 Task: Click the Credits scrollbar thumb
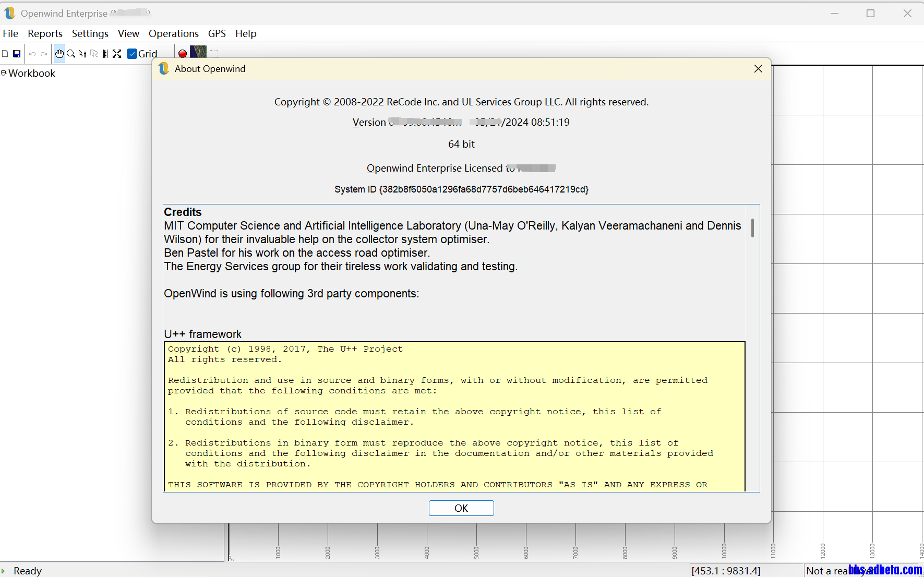752,227
